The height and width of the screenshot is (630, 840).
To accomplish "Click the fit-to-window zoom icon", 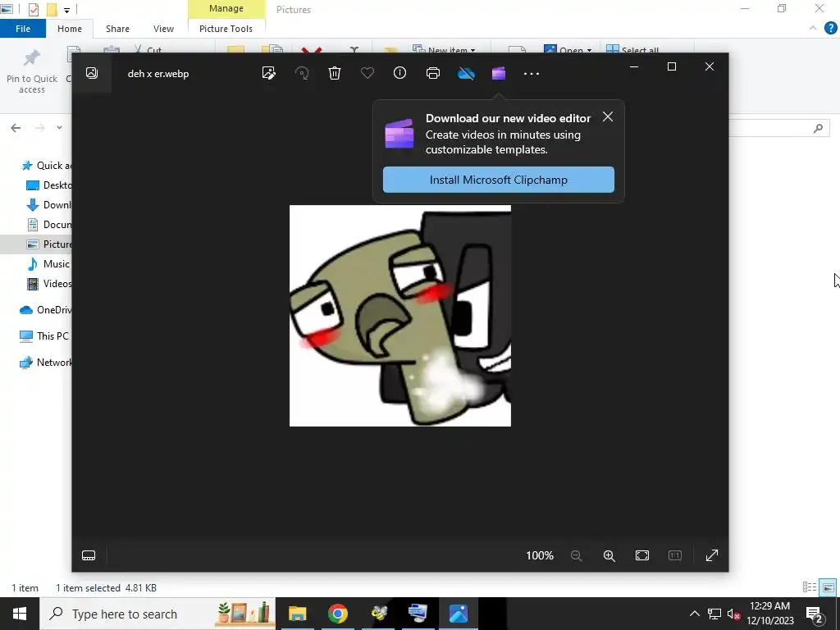I will [x=641, y=555].
